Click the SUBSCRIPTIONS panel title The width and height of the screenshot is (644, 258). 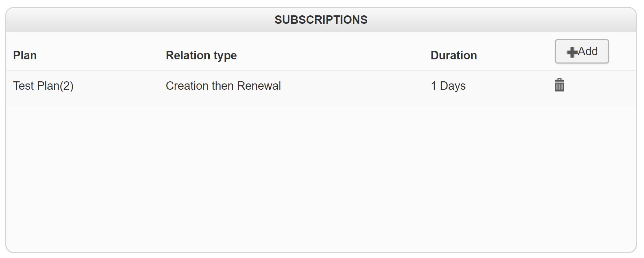tap(321, 20)
